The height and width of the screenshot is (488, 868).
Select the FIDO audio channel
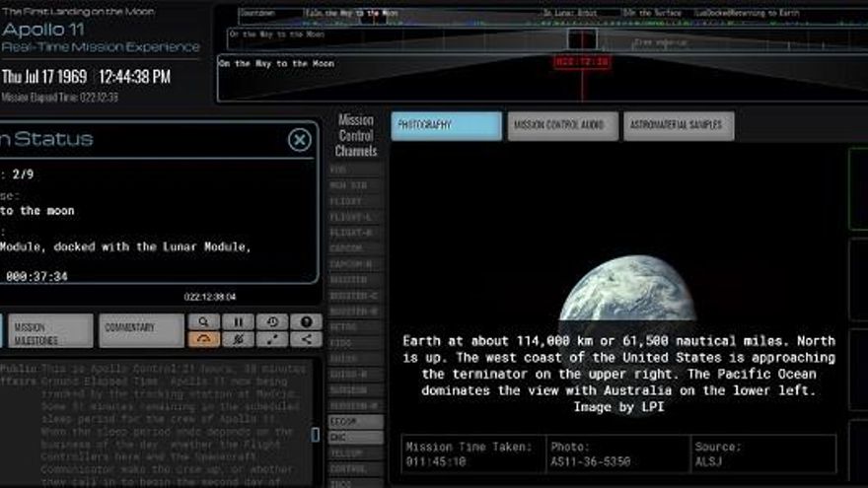pyautogui.click(x=355, y=343)
